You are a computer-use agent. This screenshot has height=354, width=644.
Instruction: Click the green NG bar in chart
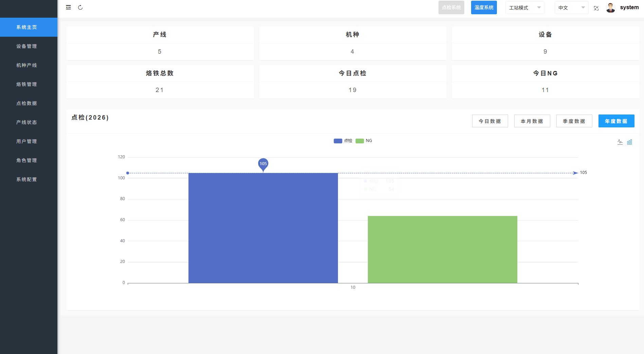443,249
